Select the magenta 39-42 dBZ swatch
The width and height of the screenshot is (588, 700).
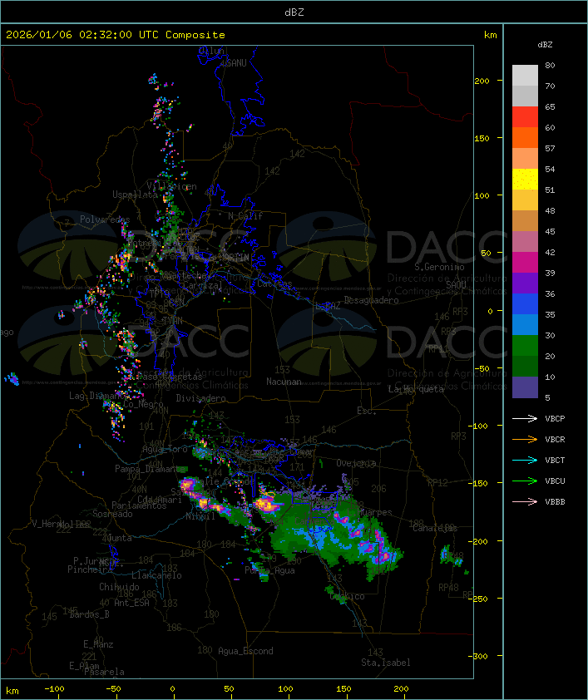point(525,263)
